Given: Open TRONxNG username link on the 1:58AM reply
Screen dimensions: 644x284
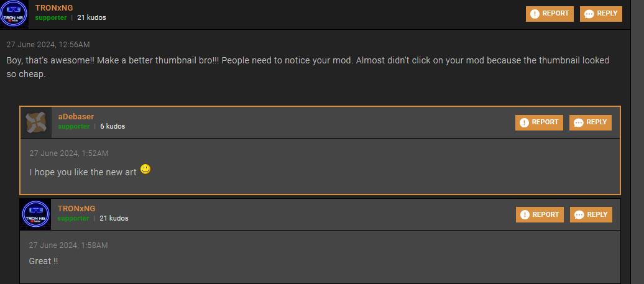Looking at the screenshot, I should [x=76, y=208].
